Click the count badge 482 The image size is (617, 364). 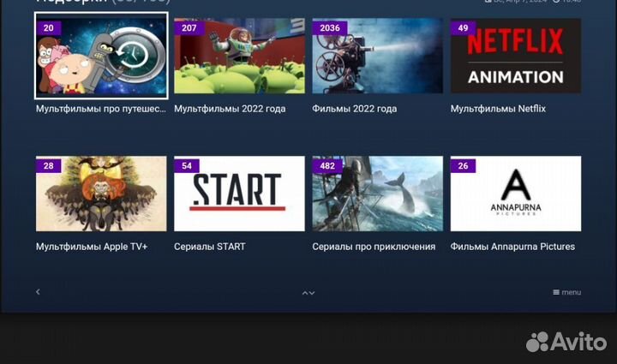pos(327,166)
